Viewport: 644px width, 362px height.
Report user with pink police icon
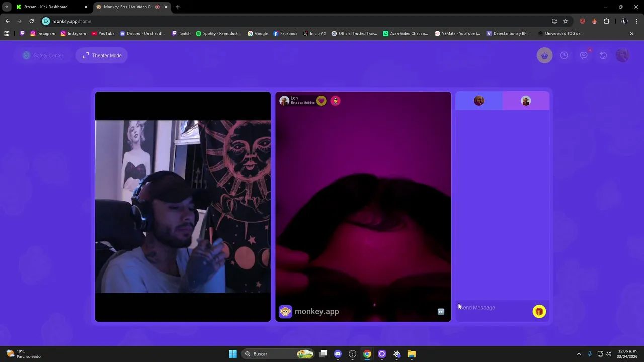[x=336, y=101]
